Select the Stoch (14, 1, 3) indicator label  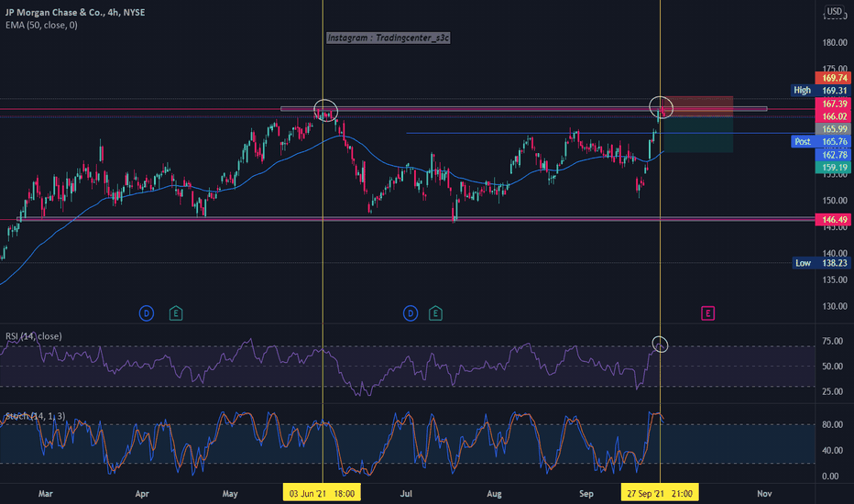pos(36,416)
